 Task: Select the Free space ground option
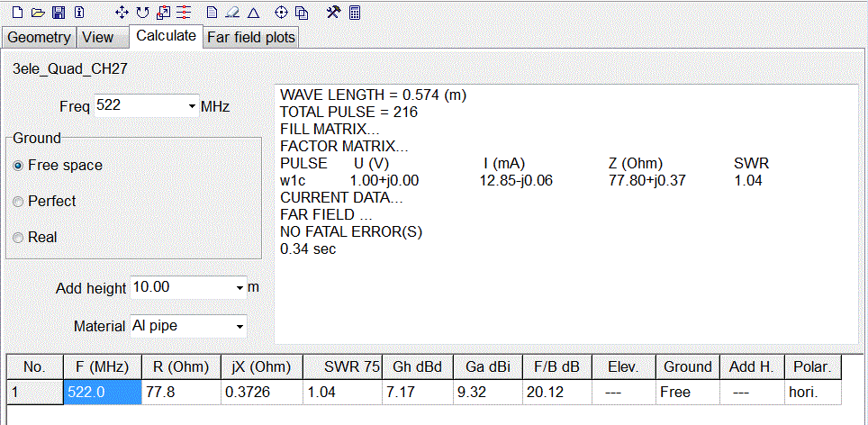(18, 166)
